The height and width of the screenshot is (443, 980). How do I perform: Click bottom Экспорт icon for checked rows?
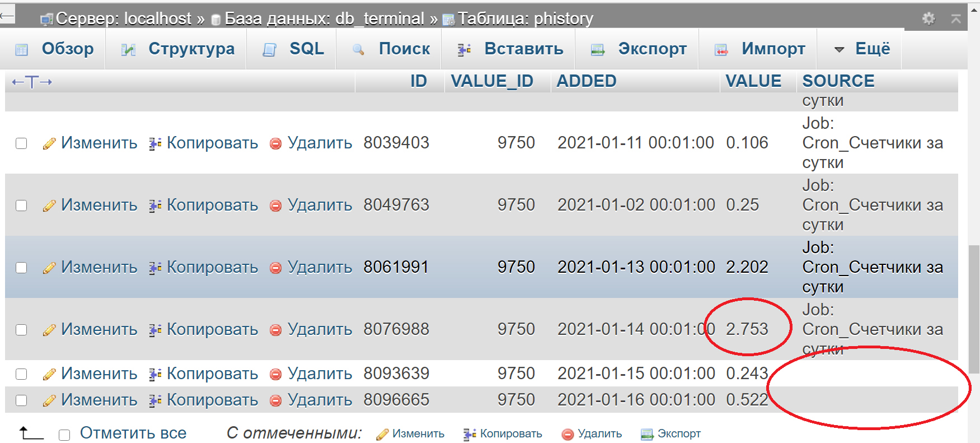point(647,434)
